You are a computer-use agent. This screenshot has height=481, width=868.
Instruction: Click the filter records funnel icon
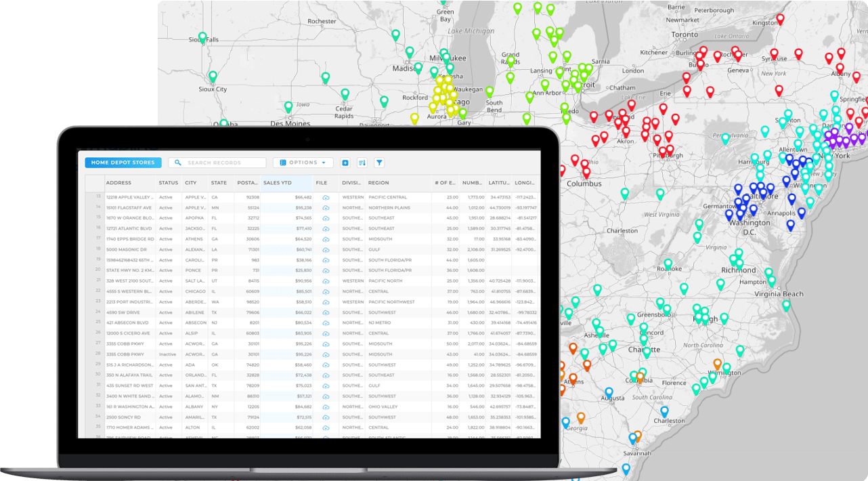(379, 163)
